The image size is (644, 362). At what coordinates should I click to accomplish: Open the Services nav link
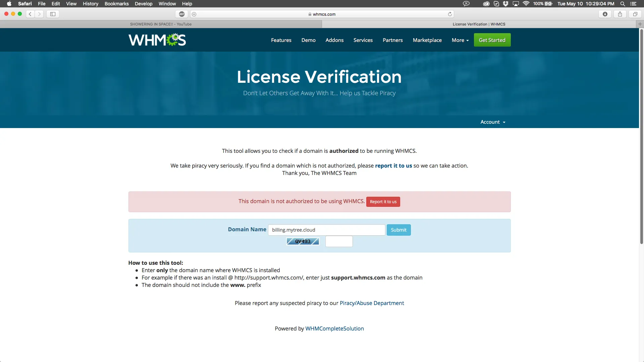(x=363, y=40)
